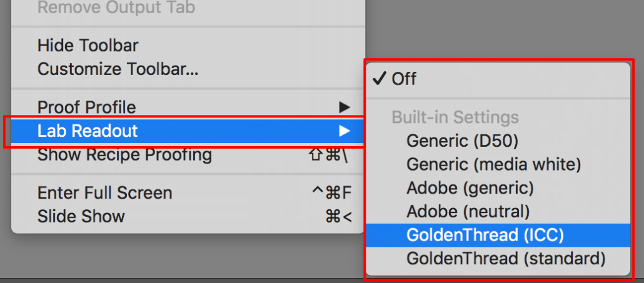Click the Lab Readout submenu arrow

point(344,131)
